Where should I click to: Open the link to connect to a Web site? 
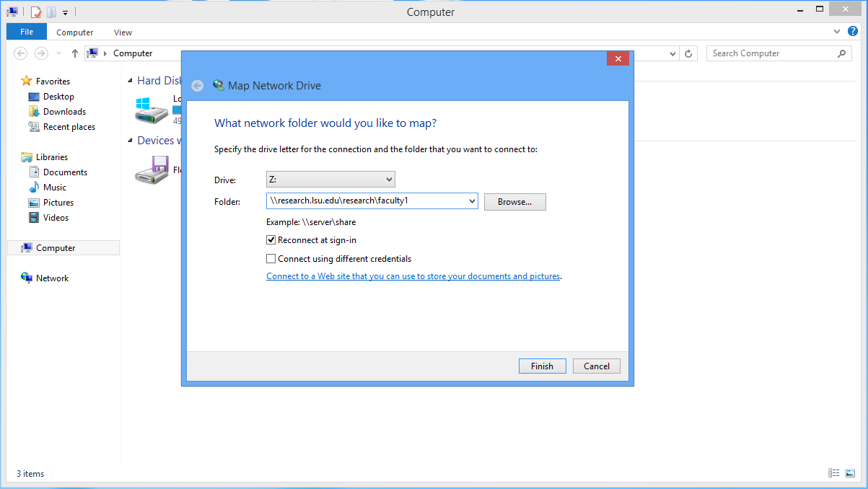click(x=413, y=276)
